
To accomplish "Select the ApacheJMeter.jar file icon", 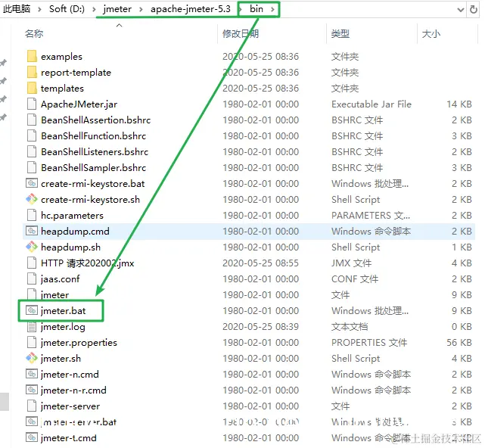I will coord(32,104).
